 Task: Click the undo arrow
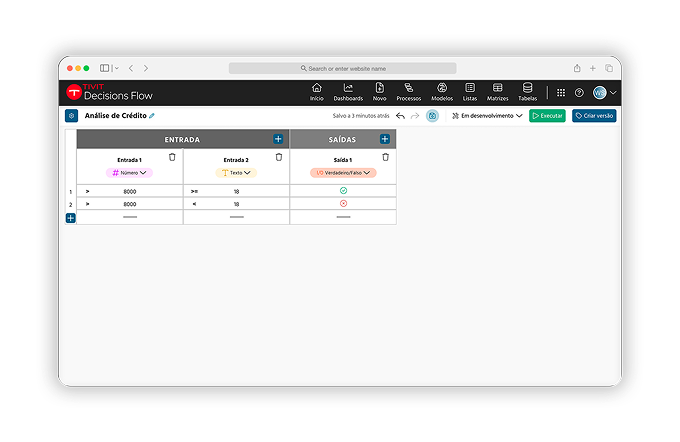click(x=400, y=116)
